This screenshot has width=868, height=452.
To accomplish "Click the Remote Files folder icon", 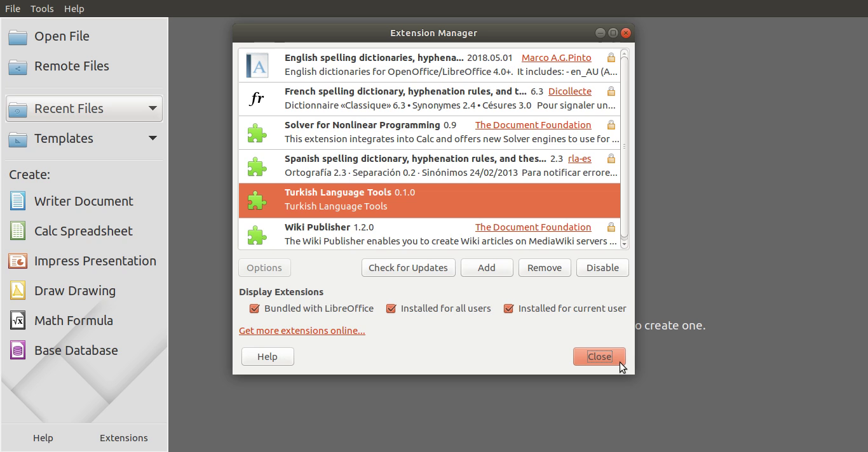I will click(x=18, y=67).
